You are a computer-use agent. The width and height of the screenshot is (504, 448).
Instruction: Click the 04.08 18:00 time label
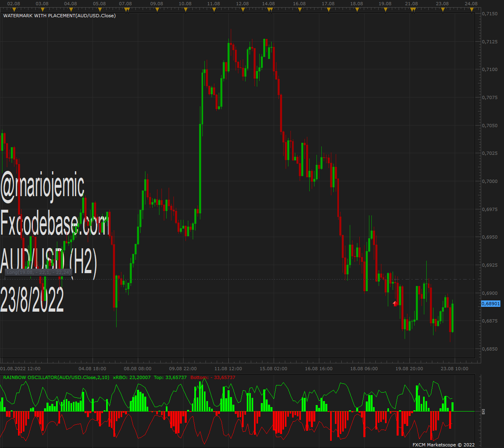[92, 368]
